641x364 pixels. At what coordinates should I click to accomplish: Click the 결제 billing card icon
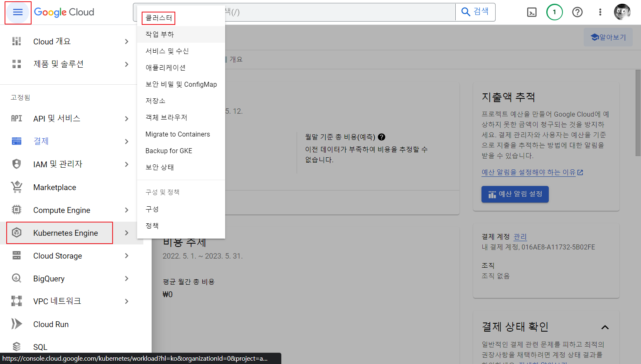[17, 141]
